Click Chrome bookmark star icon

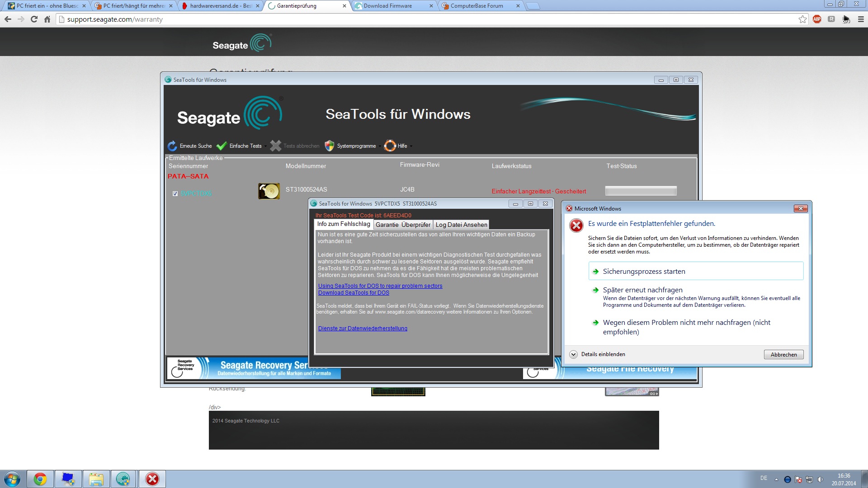pos(802,19)
